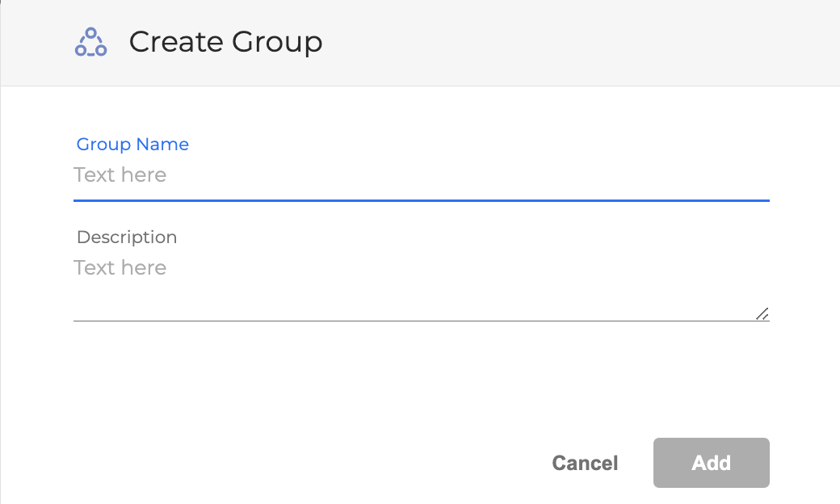Click the Create Group dialog title
Viewport: 840px width, 504px height.
tap(225, 41)
